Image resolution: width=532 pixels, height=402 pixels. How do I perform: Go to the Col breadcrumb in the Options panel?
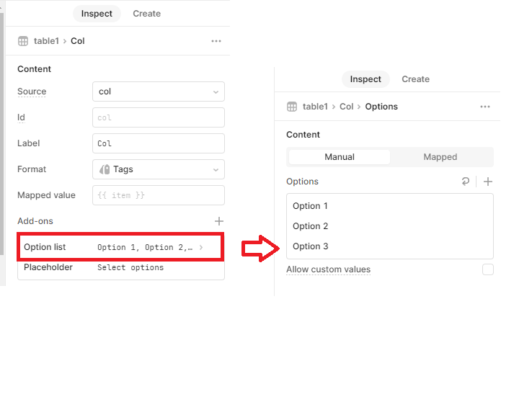pyautogui.click(x=347, y=107)
